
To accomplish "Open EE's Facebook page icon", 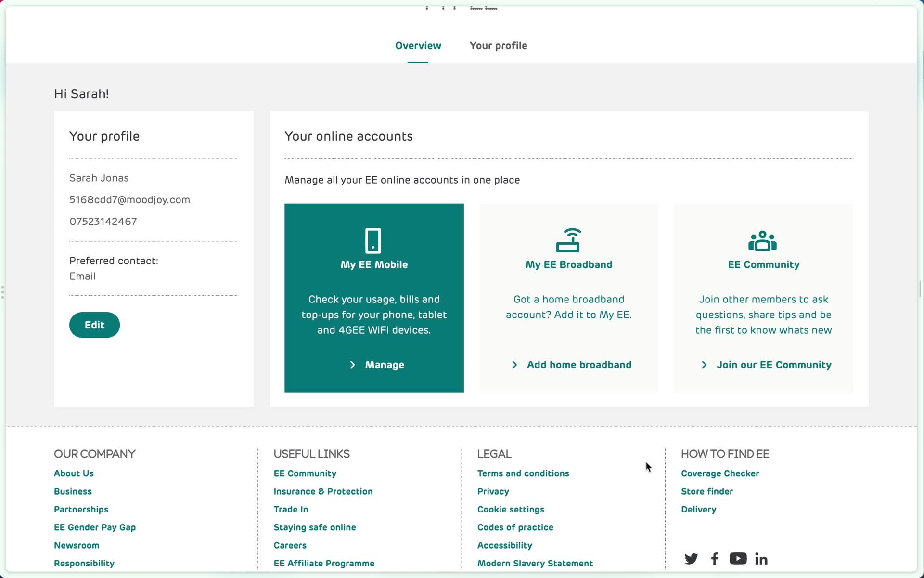I will click(x=715, y=559).
